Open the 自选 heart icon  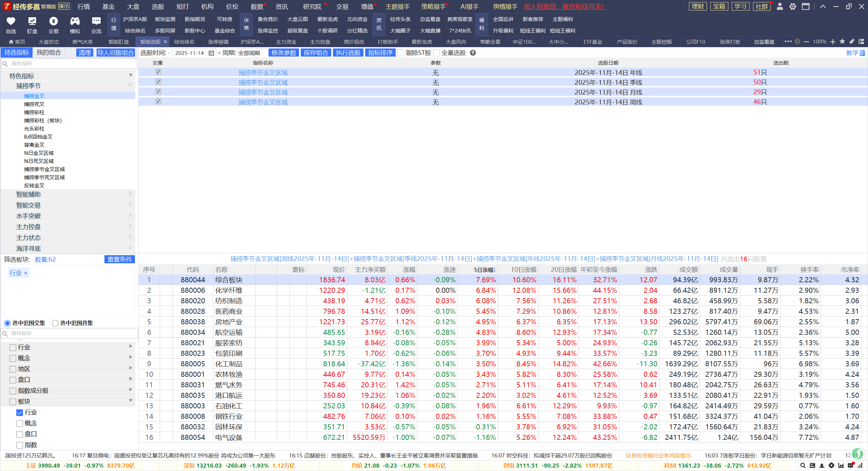(x=11, y=21)
